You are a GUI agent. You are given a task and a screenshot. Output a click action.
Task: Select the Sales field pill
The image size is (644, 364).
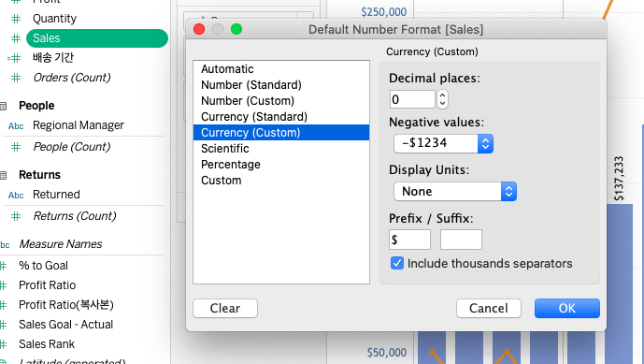pos(97,38)
